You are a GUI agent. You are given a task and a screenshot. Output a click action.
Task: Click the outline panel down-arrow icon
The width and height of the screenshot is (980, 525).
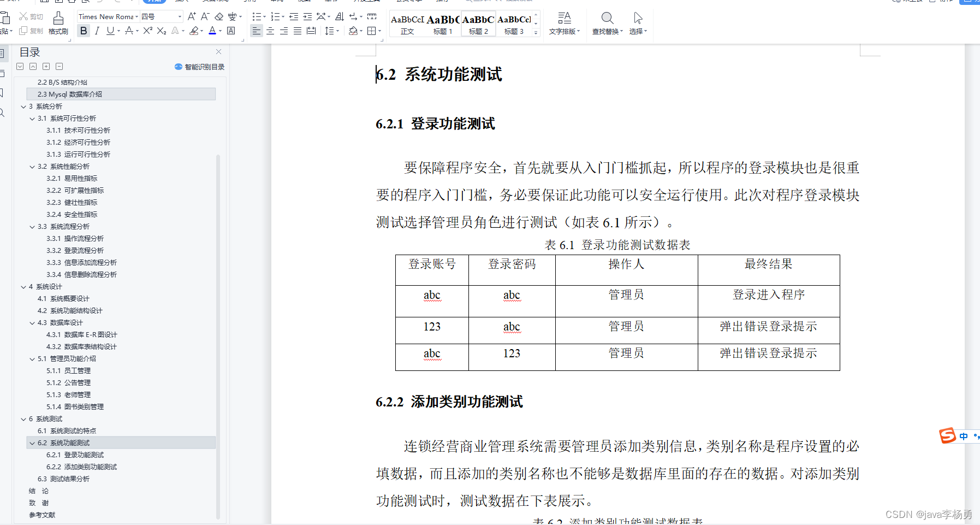(x=20, y=67)
